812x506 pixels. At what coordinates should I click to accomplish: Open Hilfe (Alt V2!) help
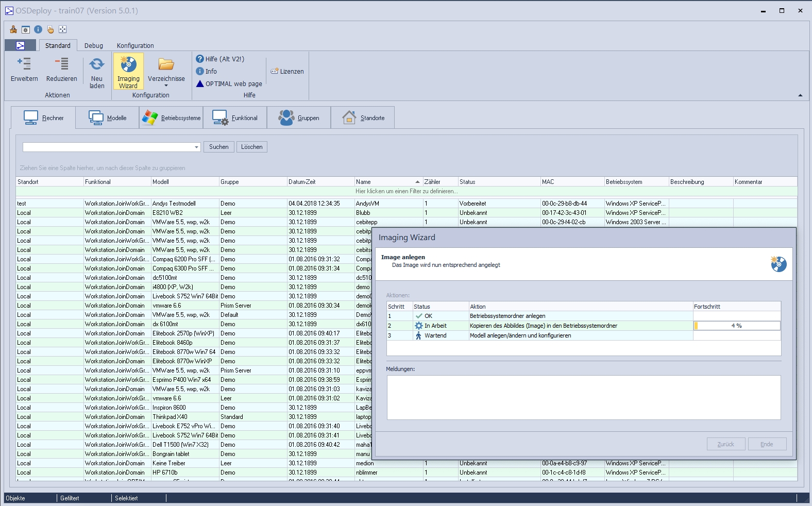(x=220, y=59)
